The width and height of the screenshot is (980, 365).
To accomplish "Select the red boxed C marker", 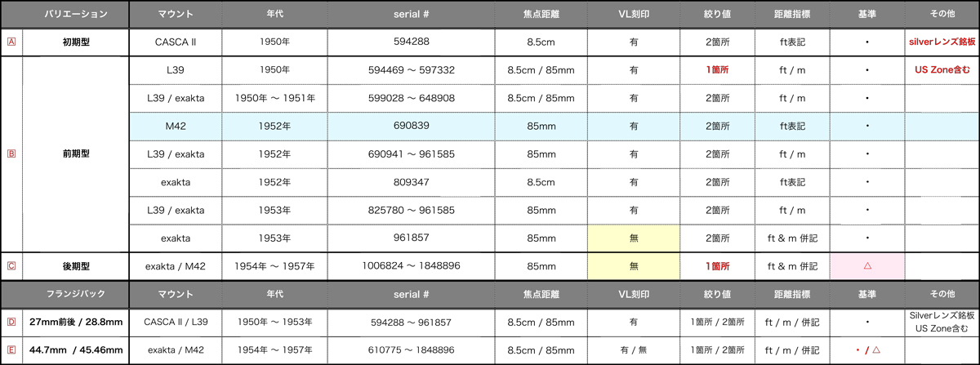I will pos(11,265).
